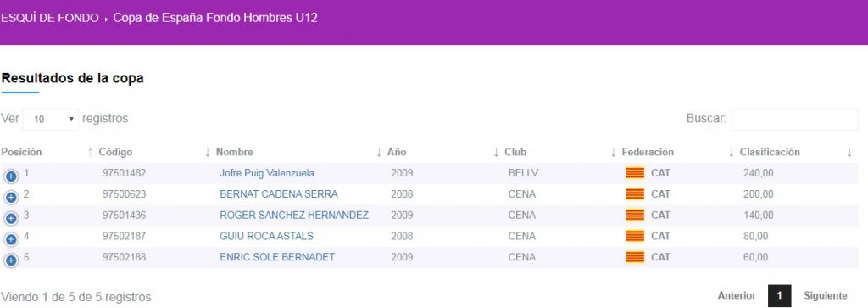The image size is (868, 308).
Task: Click the Catalan flag in Jofre Puig's row
Action: 635,173
